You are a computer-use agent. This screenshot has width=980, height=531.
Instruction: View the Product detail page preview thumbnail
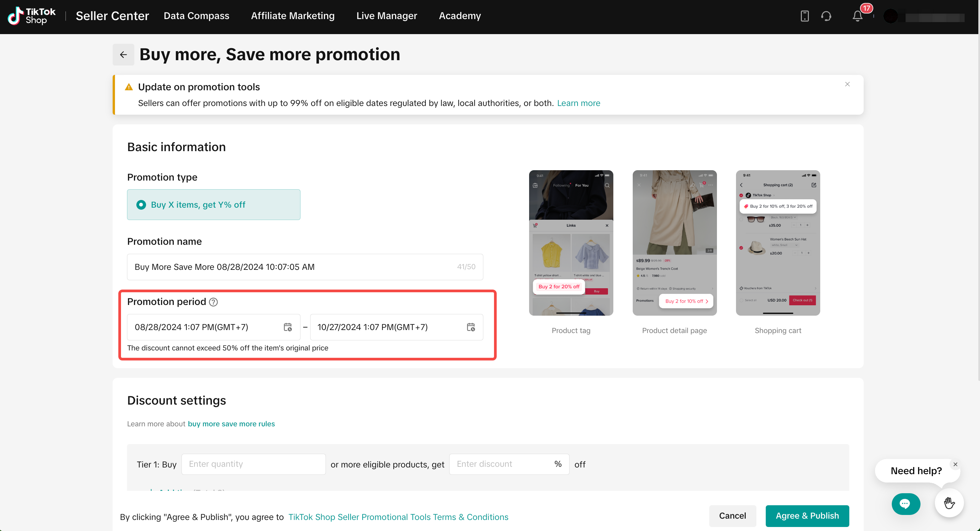click(x=674, y=242)
